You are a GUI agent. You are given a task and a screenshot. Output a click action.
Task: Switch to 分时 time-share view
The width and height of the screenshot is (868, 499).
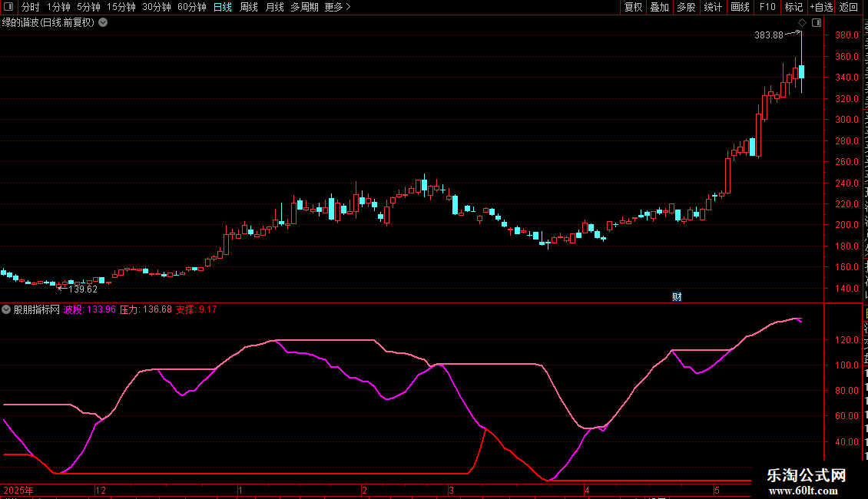click(31, 7)
